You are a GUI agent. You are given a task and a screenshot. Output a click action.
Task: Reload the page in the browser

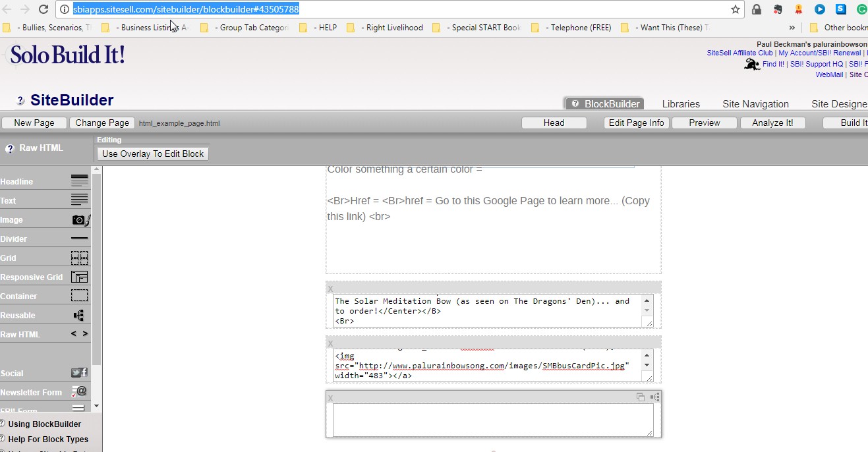pyautogui.click(x=43, y=9)
